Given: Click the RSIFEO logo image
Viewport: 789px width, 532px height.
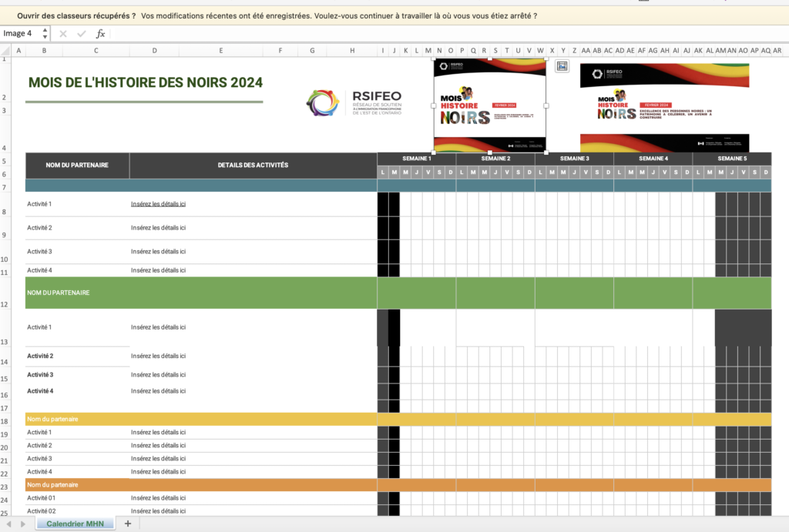Looking at the screenshot, I should [354, 102].
